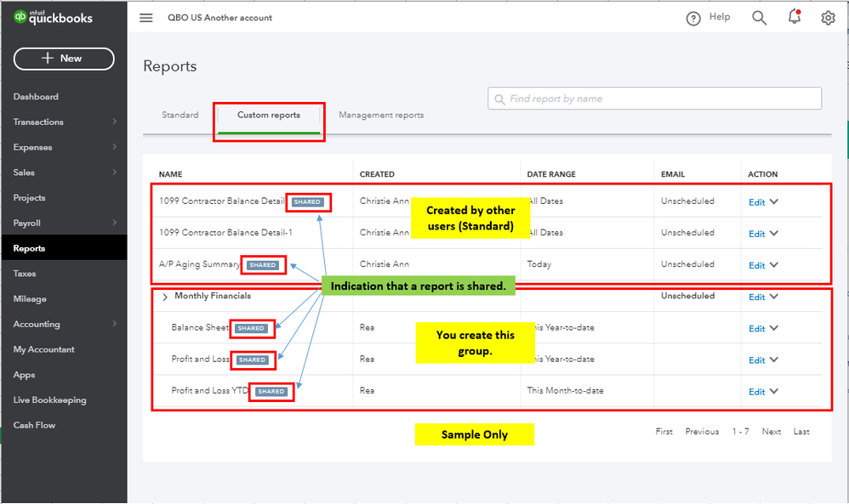Expand the Monthly Financials group
Screen dimensions: 849x504
165,297
